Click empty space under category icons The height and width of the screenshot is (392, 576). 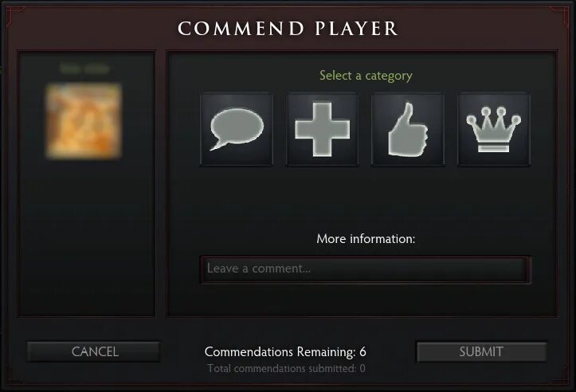click(x=365, y=198)
